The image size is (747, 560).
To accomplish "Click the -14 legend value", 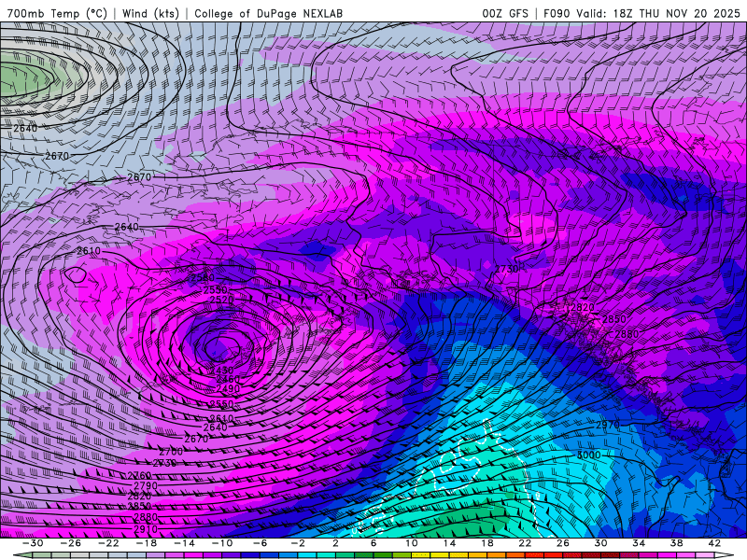I will coord(184,543).
